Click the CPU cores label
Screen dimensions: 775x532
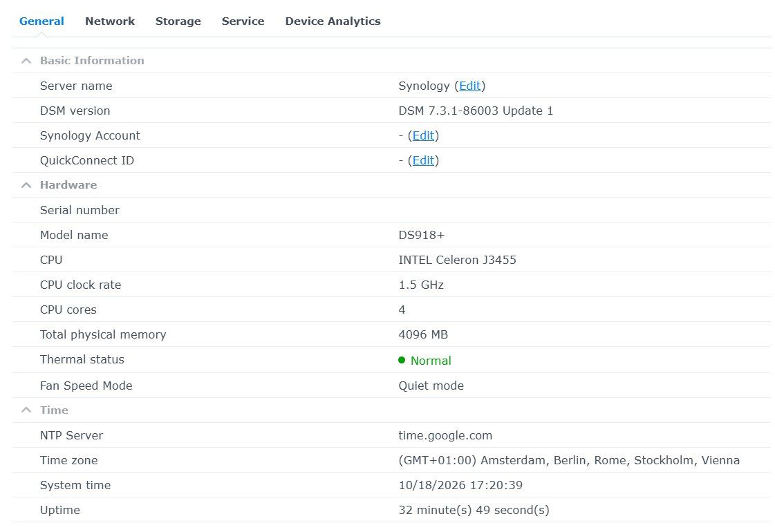(x=68, y=310)
